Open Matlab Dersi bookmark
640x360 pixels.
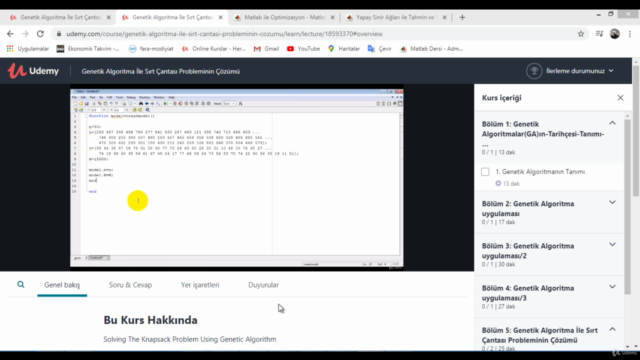[431, 49]
